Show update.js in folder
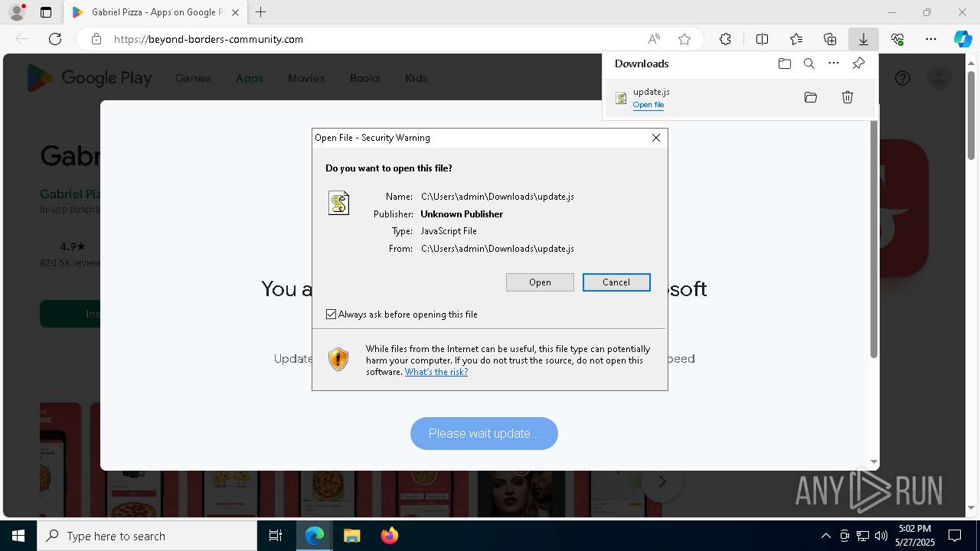This screenshot has height=551, width=980. click(811, 97)
